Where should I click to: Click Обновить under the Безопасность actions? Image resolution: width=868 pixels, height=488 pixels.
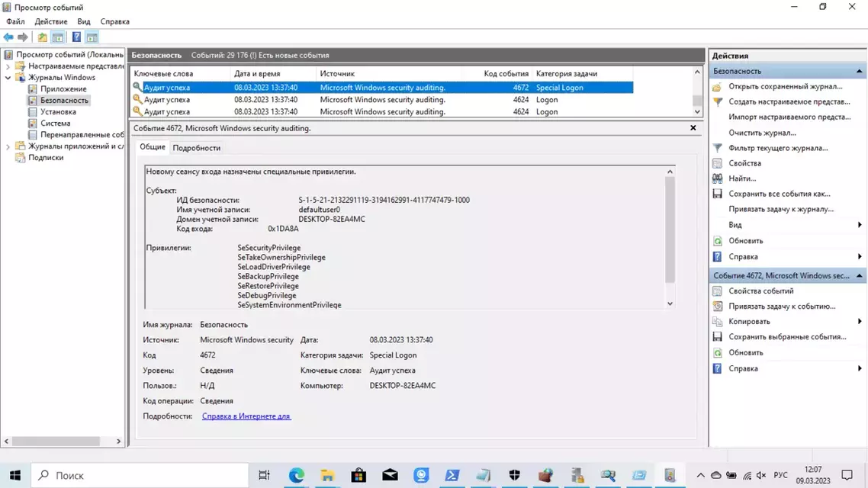[x=745, y=241]
